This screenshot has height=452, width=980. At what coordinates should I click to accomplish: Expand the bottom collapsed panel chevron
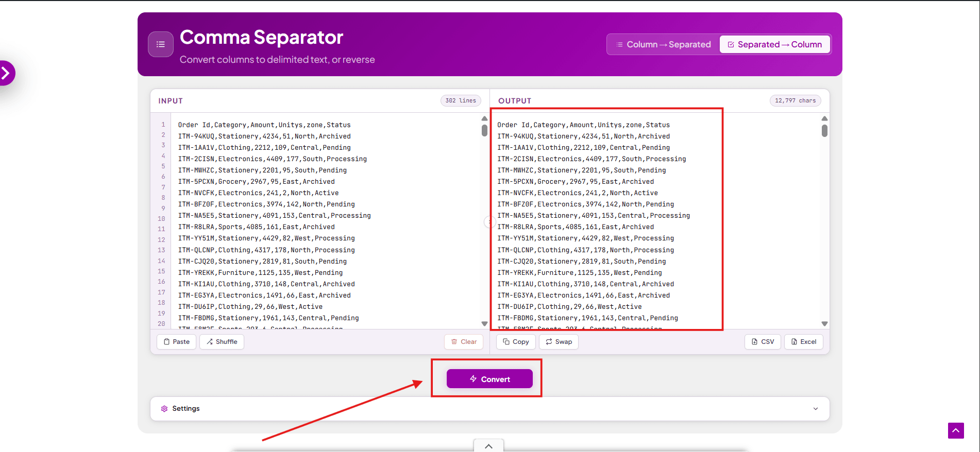[488, 446]
